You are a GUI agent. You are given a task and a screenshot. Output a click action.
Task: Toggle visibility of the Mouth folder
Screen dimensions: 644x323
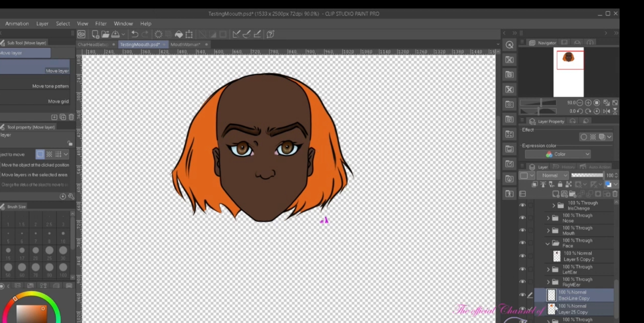(522, 231)
